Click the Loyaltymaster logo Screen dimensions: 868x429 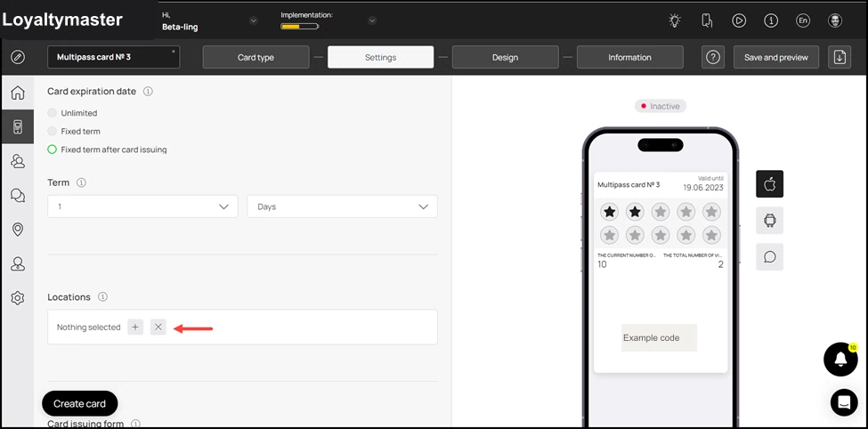(62, 20)
